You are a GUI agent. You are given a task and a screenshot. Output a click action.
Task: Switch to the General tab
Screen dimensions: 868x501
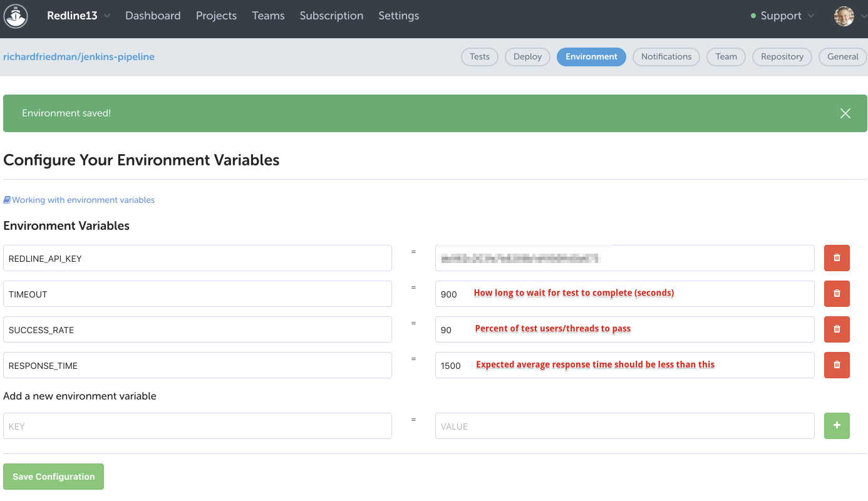843,56
